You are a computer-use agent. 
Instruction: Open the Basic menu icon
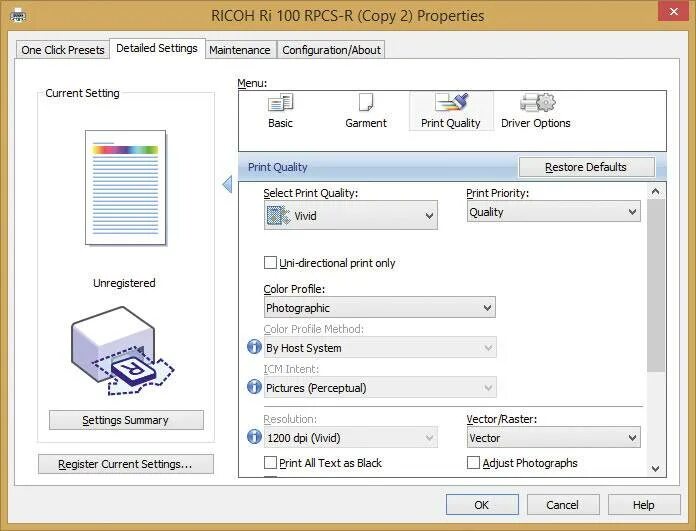[280, 111]
